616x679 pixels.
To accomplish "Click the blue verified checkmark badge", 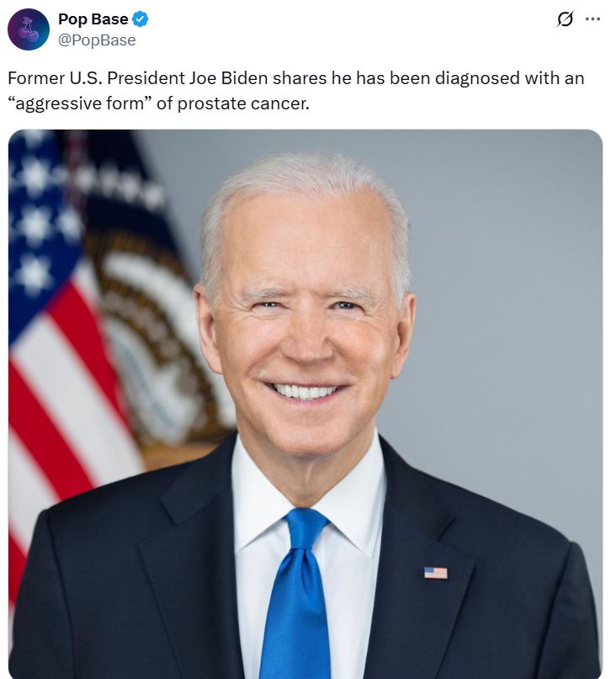I will point(141,19).
